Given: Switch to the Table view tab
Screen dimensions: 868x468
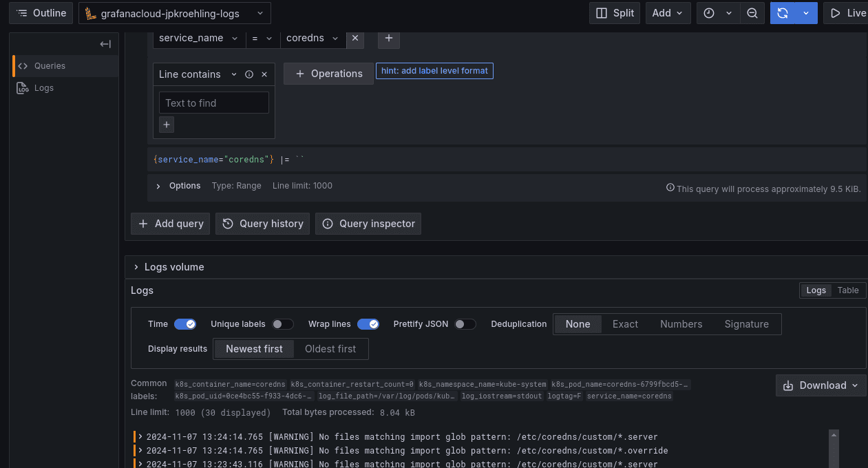Looking at the screenshot, I should 847,290.
